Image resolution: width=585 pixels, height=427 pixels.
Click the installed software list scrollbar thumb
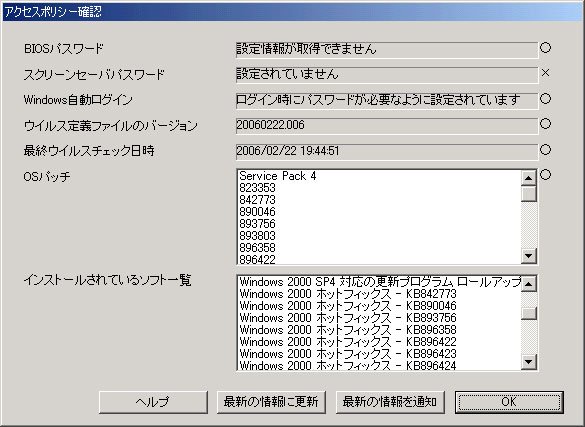(528, 313)
